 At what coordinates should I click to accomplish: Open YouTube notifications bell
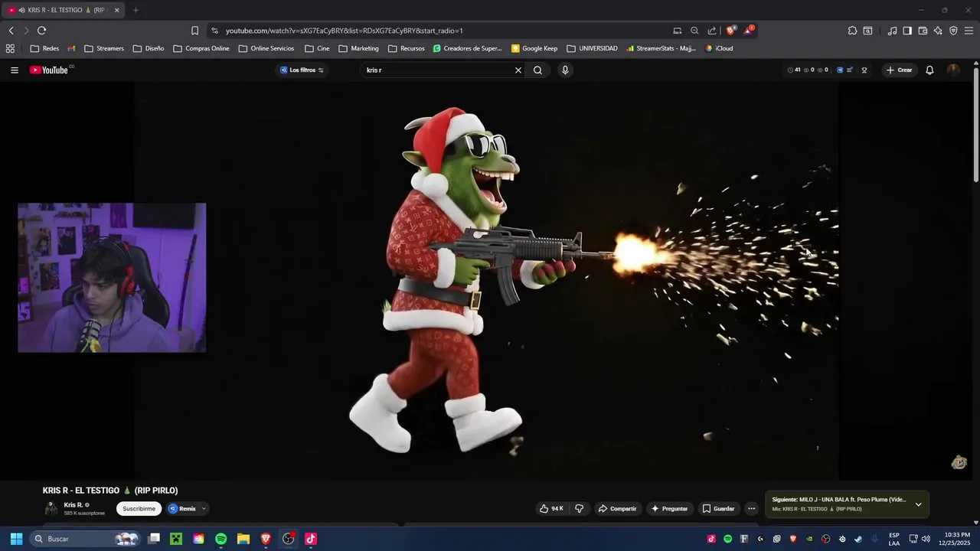click(929, 70)
